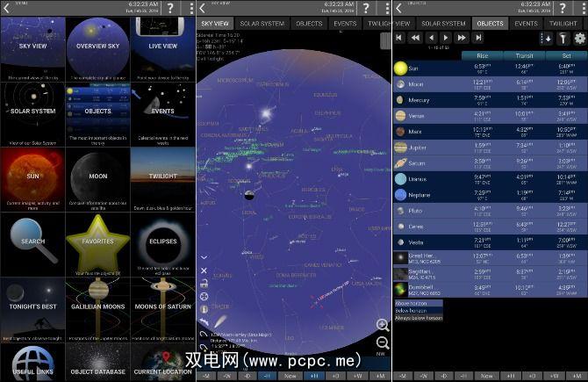Open settings gear in Objects panel
Image resolution: width=588 pixels, height=382 pixels.
(579, 38)
